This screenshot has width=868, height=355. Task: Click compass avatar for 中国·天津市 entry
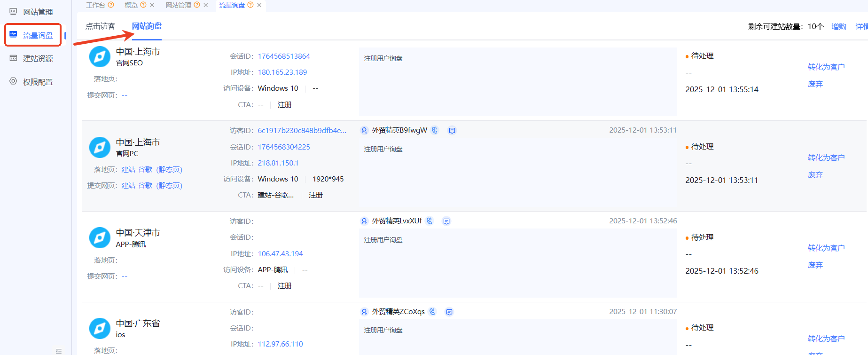pyautogui.click(x=100, y=238)
